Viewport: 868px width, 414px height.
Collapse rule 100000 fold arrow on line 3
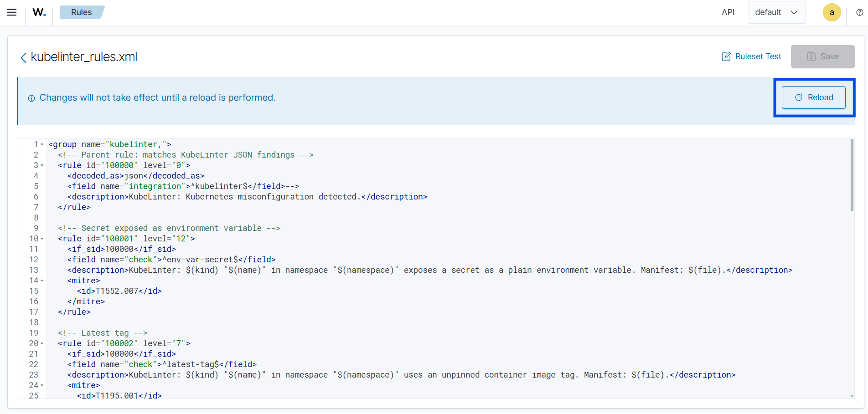tap(42, 165)
